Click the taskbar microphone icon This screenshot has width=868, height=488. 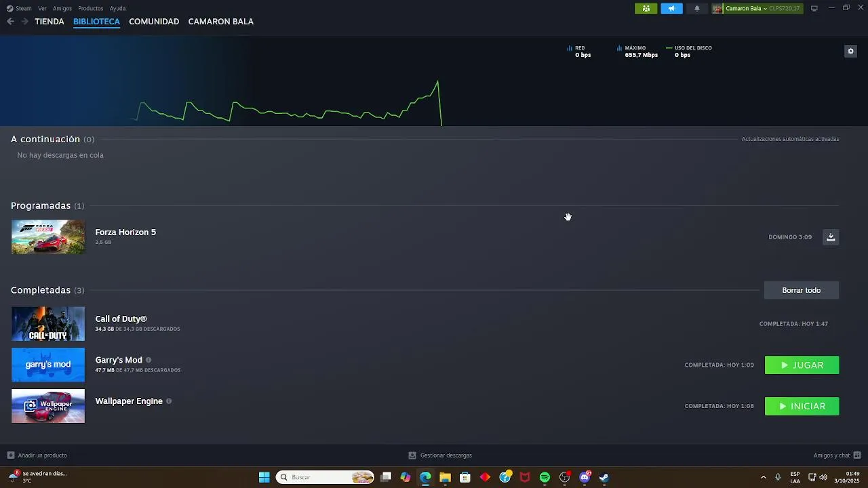click(778, 477)
